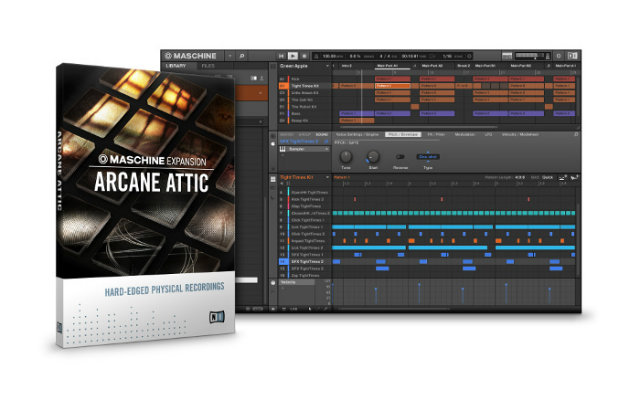Click the highlighted B1 group index
Viewport: 640px width, 400px height.
[x=282, y=86]
